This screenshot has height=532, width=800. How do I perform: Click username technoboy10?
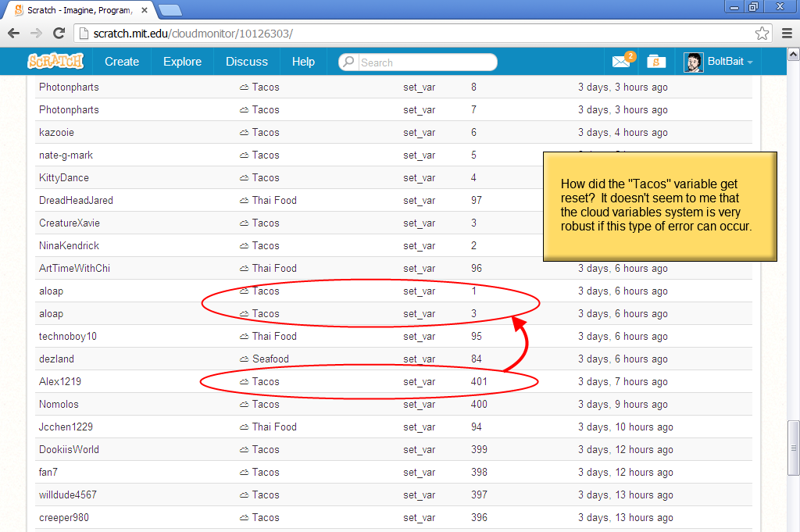[68, 337]
